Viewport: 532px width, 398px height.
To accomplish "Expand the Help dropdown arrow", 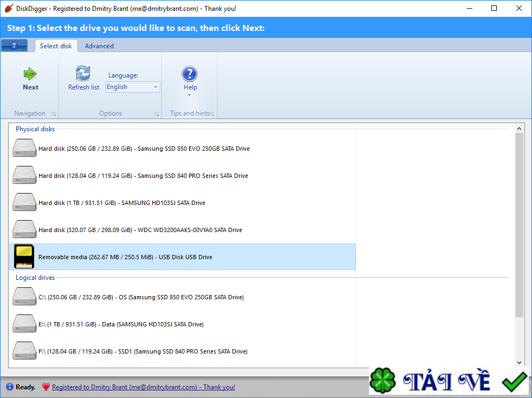I will pyautogui.click(x=189, y=95).
